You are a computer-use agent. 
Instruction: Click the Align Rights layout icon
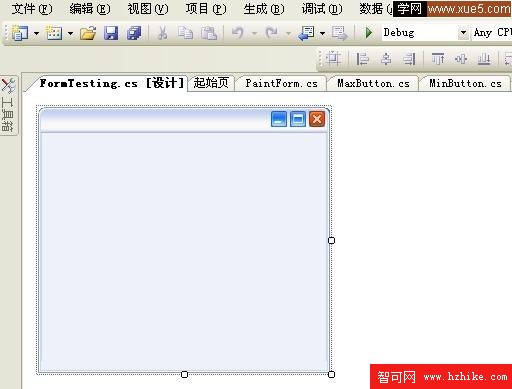tap(409, 59)
